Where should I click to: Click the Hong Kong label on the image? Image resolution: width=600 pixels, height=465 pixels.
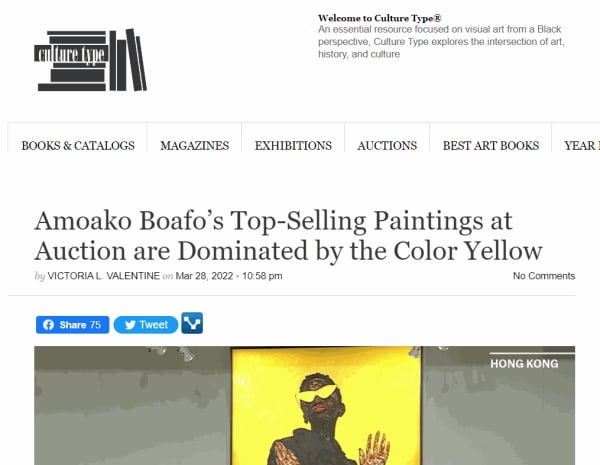[523, 363]
